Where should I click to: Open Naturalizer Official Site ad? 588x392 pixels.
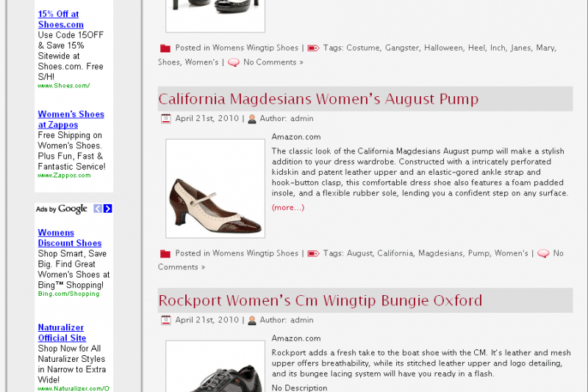pos(62,333)
